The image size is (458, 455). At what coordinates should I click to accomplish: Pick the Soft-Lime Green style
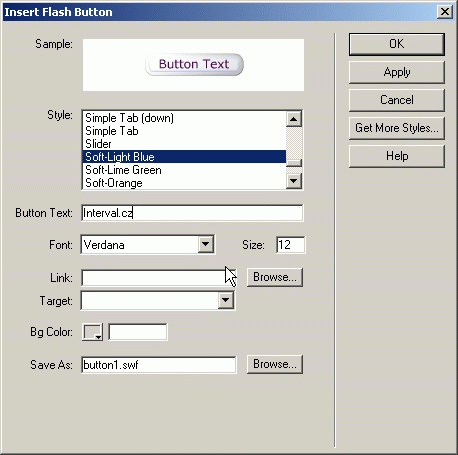pyautogui.click(x=184, y=170)
